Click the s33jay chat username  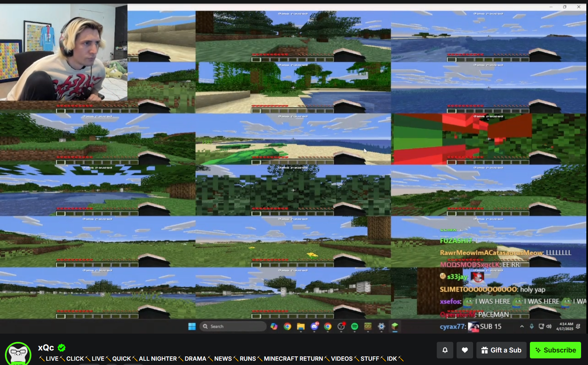coord(457,277)
